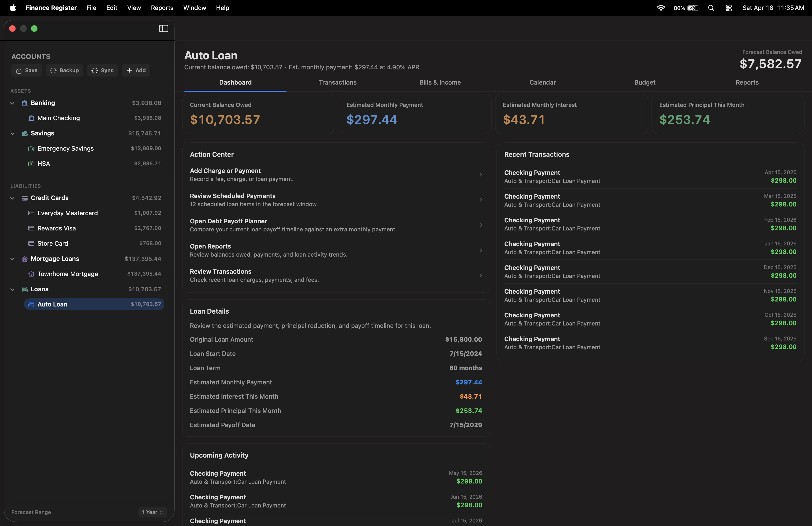Image resolution: width=812 pixels, height=526 pixels.
Task: Open Review Transactions action
Action: (x=336, y=275)
